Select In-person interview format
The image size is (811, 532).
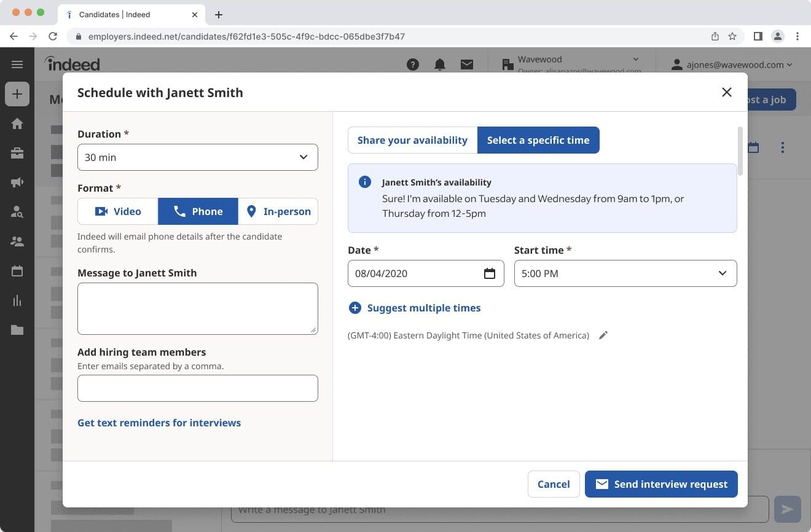278,211
